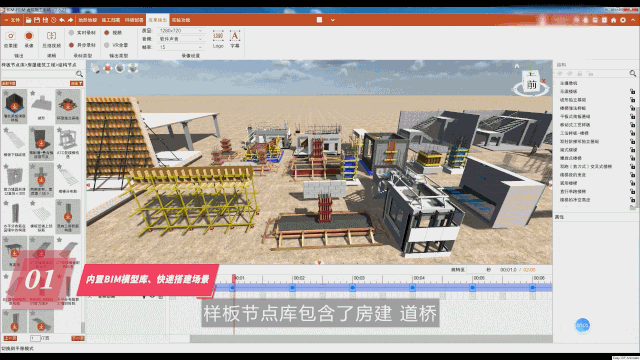640x360 pixels.
Task: Click the small home icon beside the view cube
Action: tap(517, 66)
